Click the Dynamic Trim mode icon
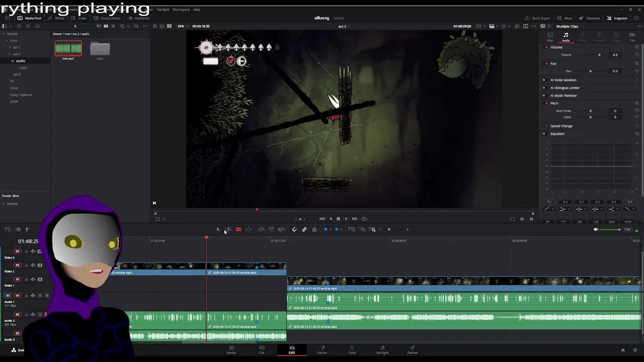Image resolution: width=644 pixels, height=362 pixels. pyautogui.click(x=249, y=229)
